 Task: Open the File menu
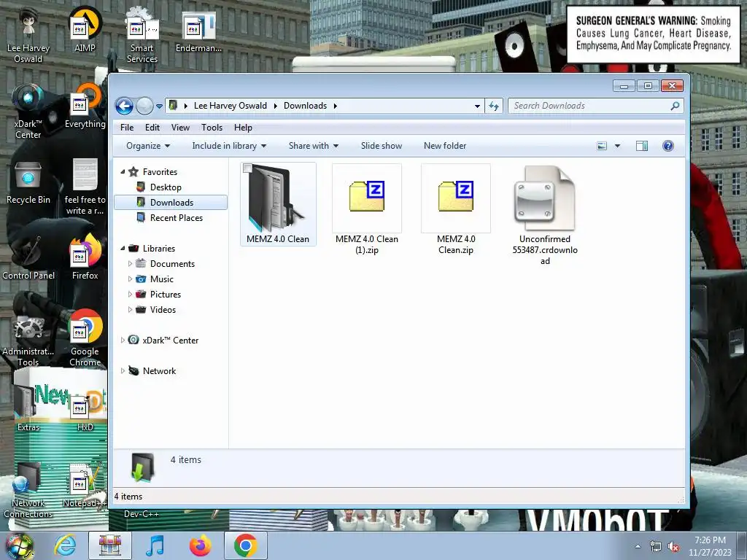(x=127, y=128)
